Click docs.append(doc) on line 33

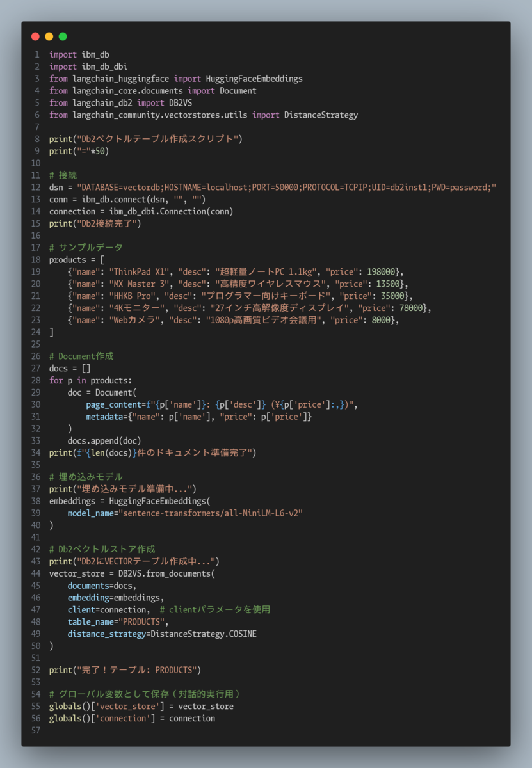[104, 440]
